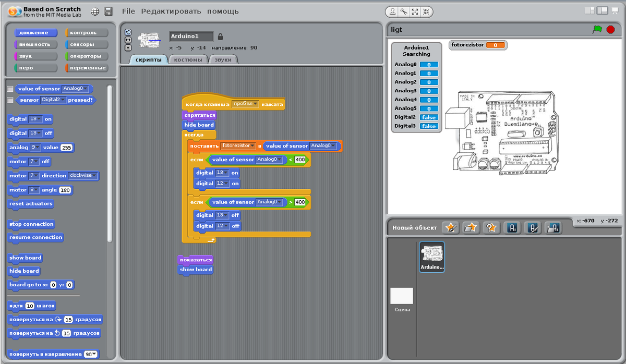Open Analog0 dropdown in greater-than condition

click(x=269, y=202)
